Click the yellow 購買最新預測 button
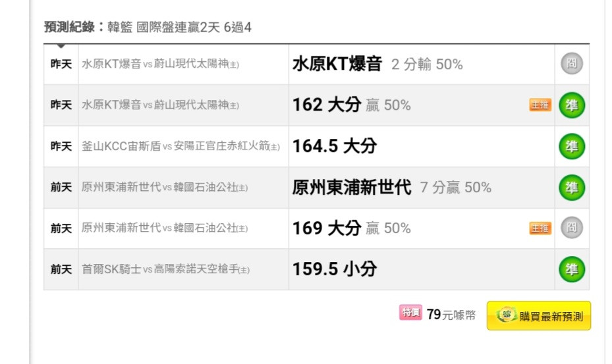 coord(539,315)
